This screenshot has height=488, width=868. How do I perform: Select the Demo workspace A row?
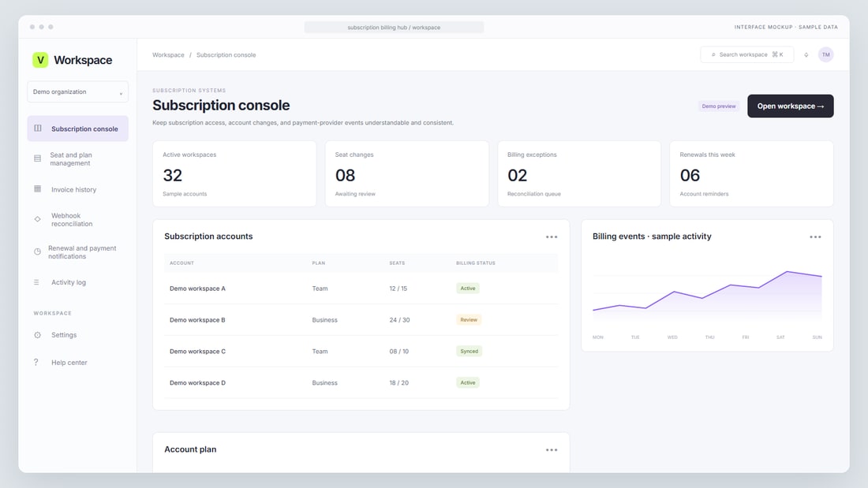click(361, 289)
